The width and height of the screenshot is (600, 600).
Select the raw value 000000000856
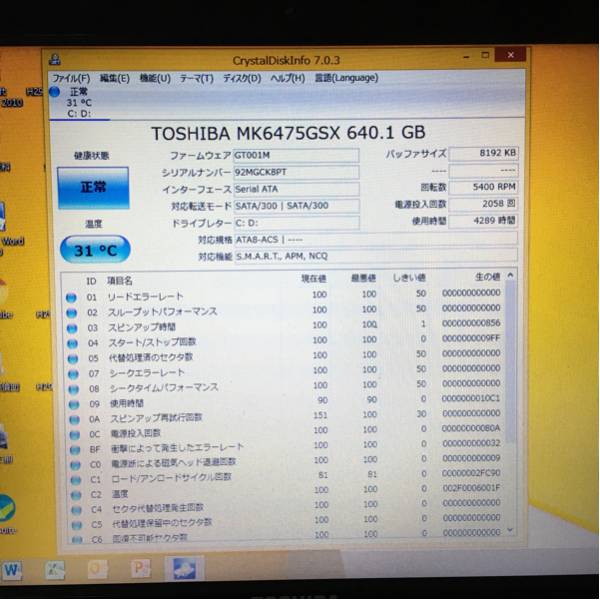[471, 323]
